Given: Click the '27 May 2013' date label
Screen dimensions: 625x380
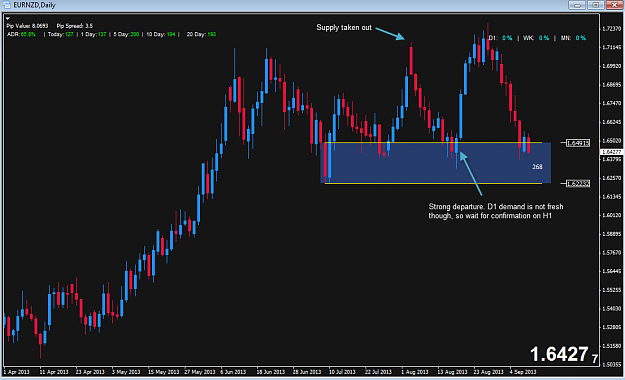Looking at the screenshot, I should (199, 372).
